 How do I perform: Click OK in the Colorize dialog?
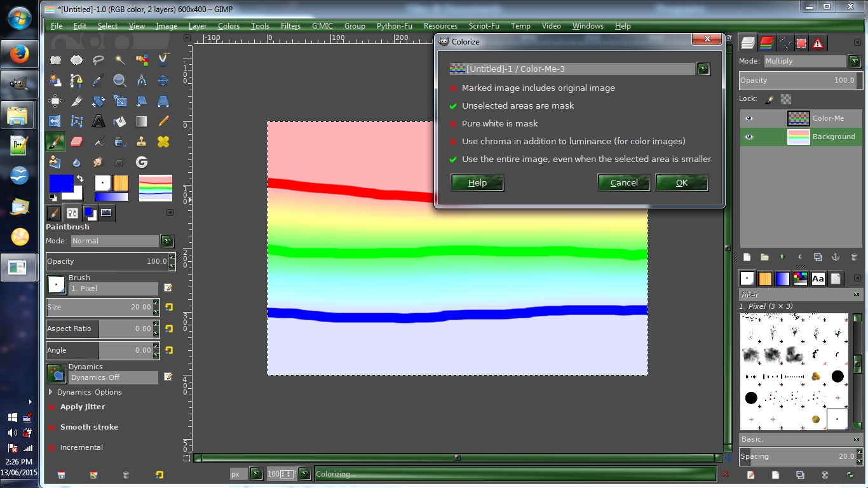tap(681, 183)
